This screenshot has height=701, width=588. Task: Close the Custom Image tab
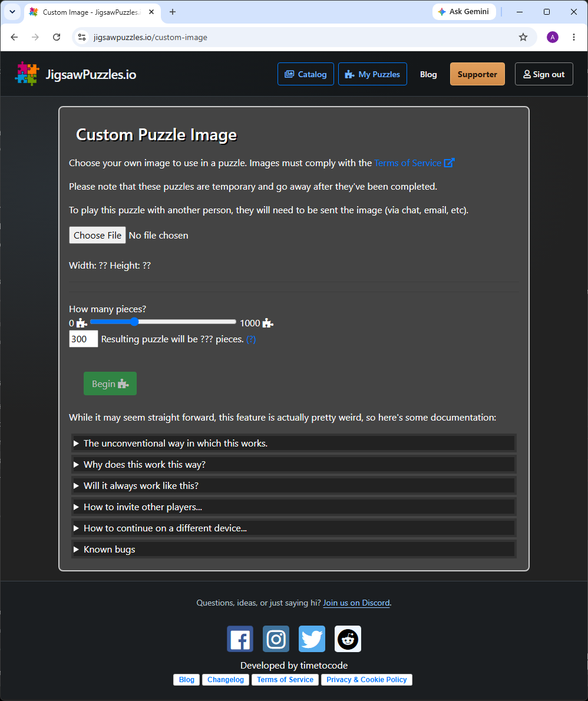(x=151, y=12)
